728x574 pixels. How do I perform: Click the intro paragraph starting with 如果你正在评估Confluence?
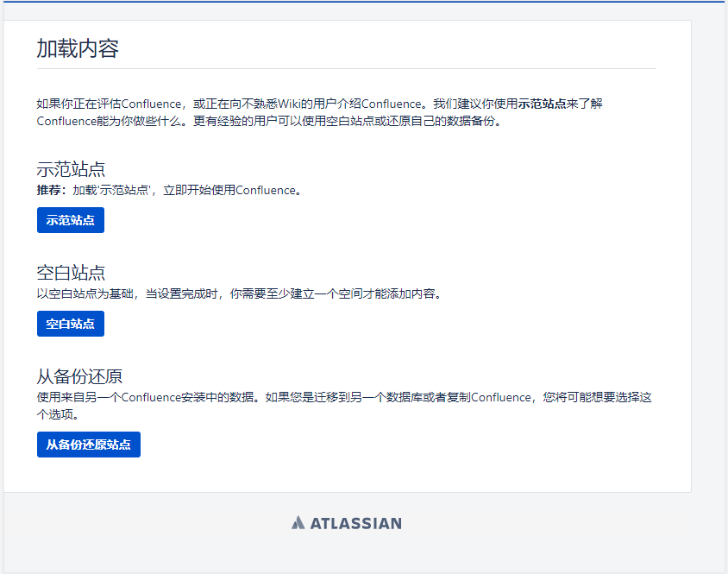click(319, 112)
